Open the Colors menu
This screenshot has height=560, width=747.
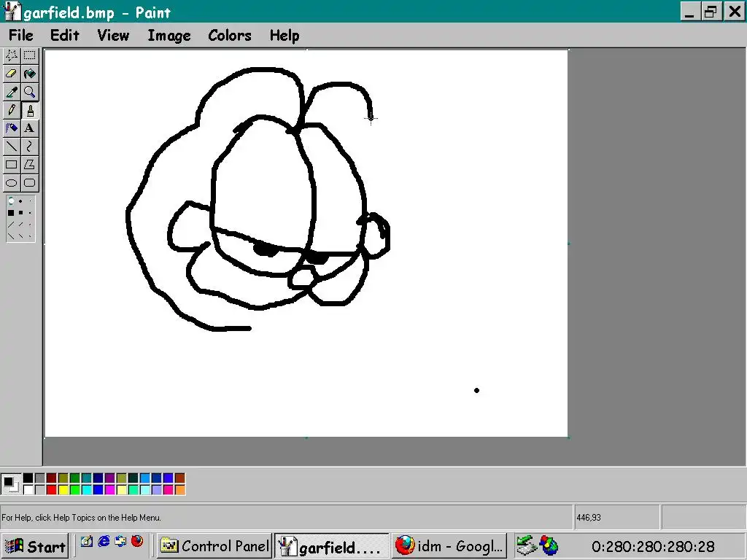[230, 35]
